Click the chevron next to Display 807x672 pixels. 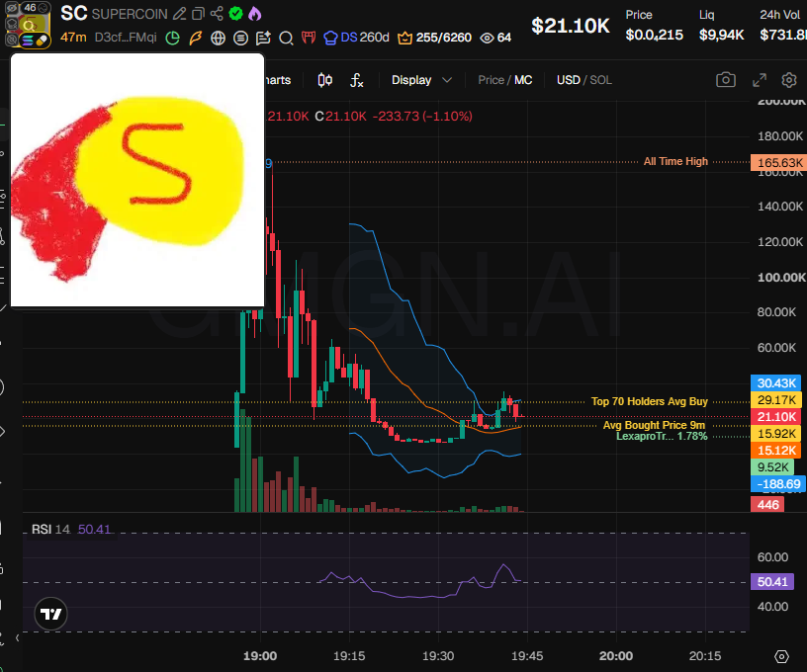tap(447, 80)
